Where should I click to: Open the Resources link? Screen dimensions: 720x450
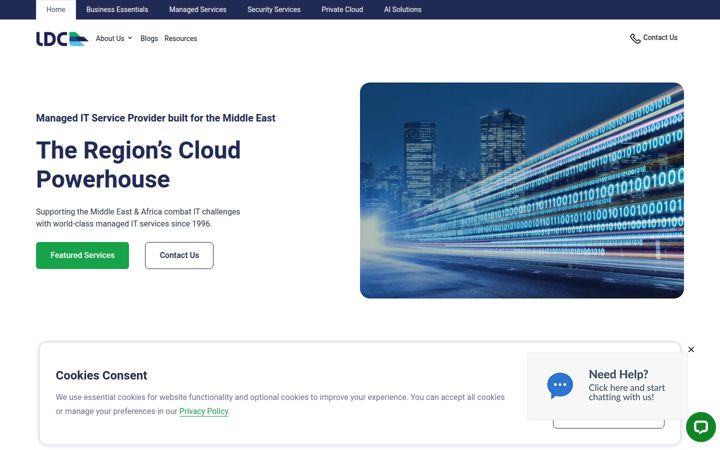[x=180, y=39]
